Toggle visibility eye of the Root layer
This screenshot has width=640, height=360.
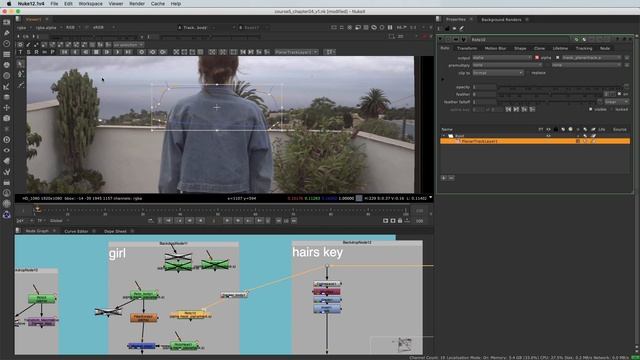tap(549, 136)
